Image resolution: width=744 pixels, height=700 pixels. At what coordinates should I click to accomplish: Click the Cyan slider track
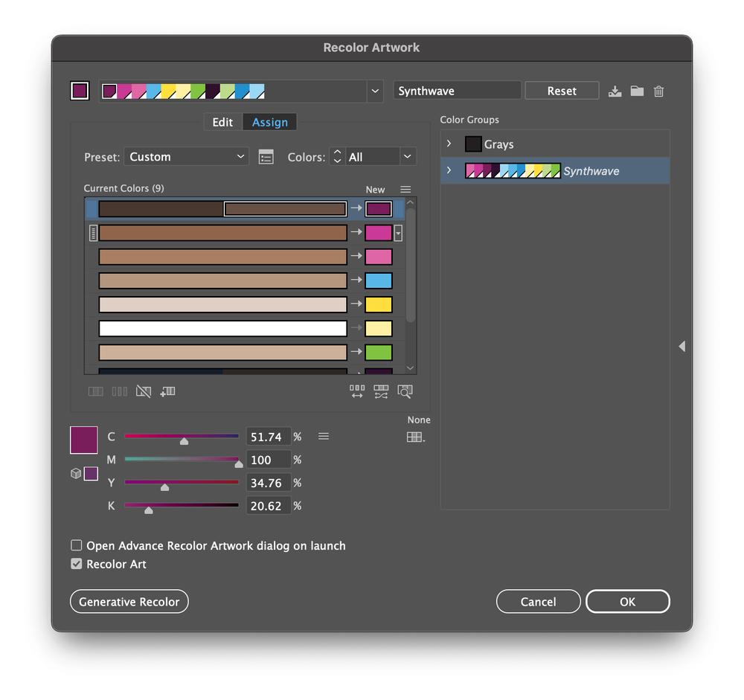182,436
